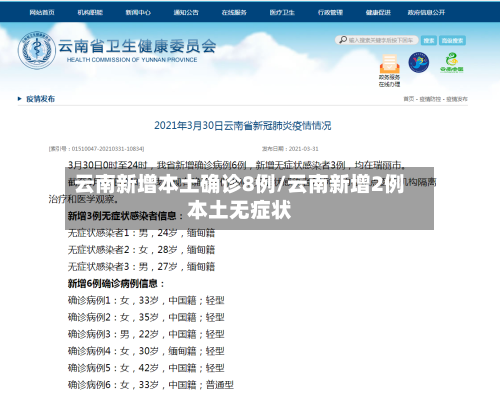Screen dimensions: 500x397
Task: Open the 健康促进 nav item
Action: click(x=378, y=12)
